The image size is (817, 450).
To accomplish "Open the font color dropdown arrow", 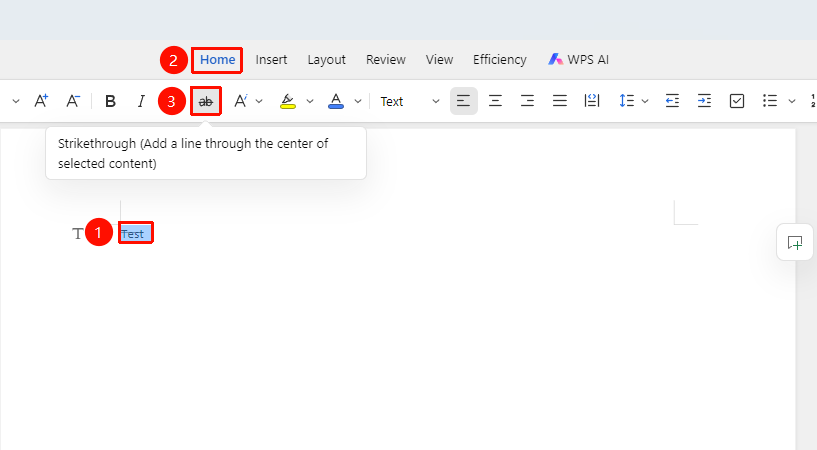I will click(358, 101).
